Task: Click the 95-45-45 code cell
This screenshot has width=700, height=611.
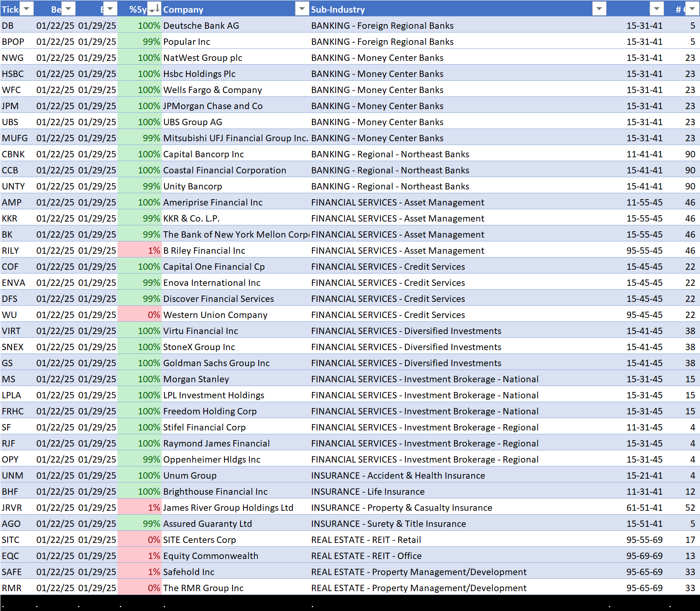Action: click(644, 315)
